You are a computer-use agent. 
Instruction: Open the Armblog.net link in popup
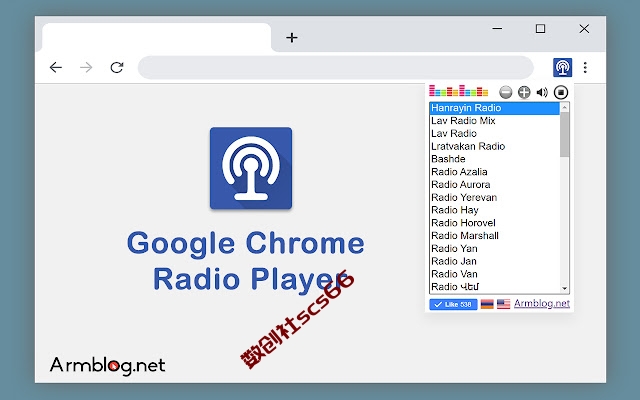pos(542,303)
